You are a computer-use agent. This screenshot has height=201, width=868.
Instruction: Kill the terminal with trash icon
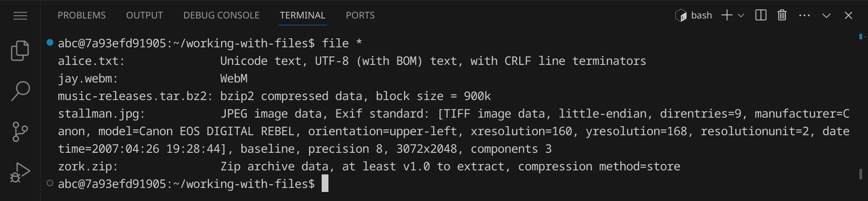(782, 15)
